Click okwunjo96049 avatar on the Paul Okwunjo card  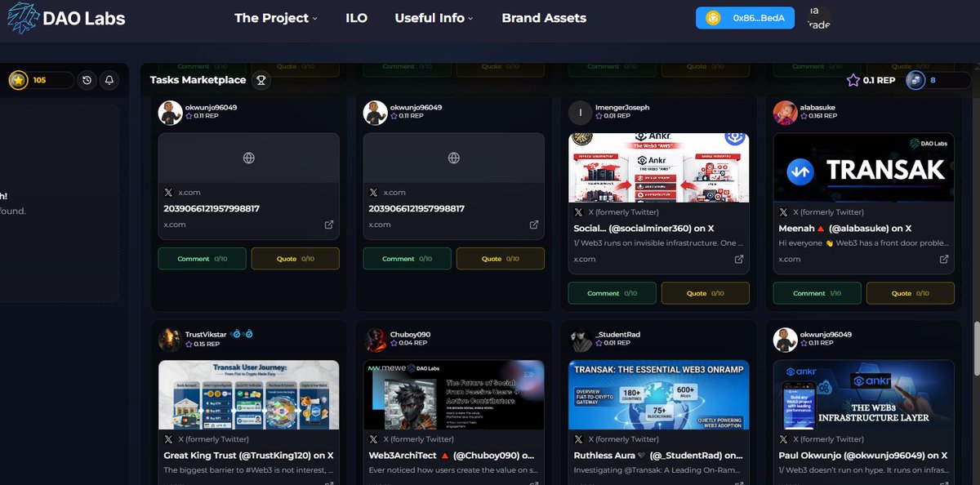785,340
